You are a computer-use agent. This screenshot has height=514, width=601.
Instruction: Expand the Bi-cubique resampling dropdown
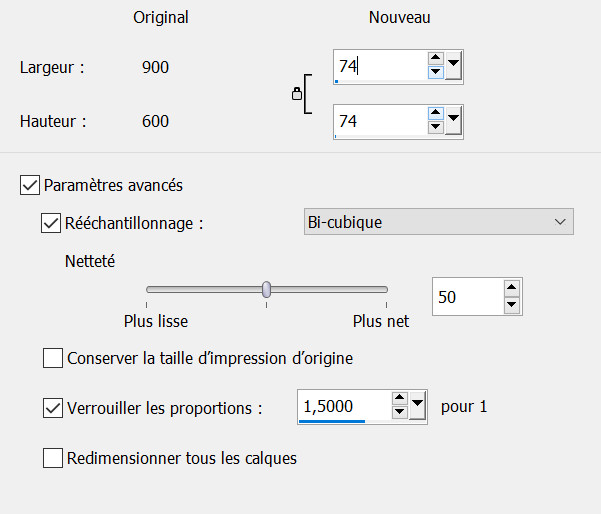click(558, 221)
